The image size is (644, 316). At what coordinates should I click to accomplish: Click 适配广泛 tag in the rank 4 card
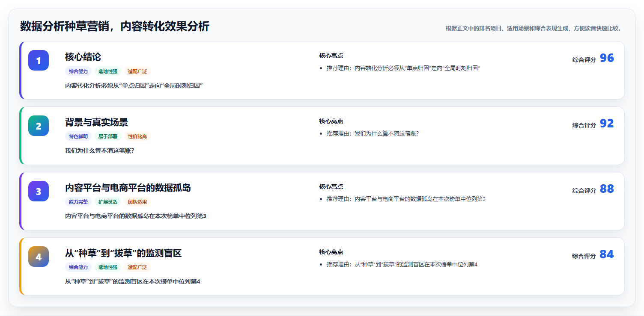(x=137, y=268)
